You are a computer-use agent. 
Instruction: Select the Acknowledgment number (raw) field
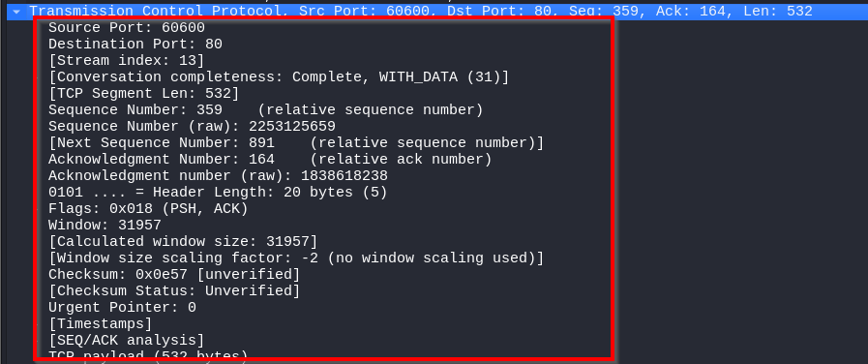point(218,176)
